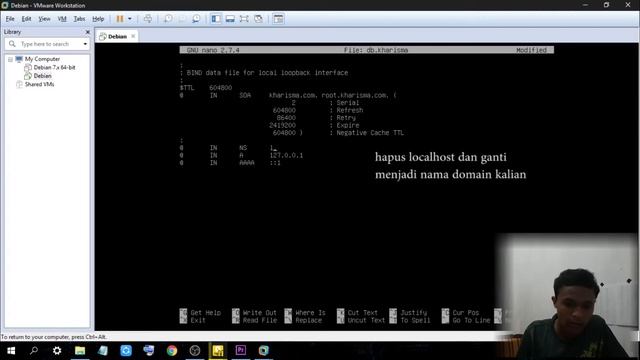Image resolution: width=640 pixels, height=360 pixels.
Task: Open the Tabs menu
Action: tap(79, 19)
